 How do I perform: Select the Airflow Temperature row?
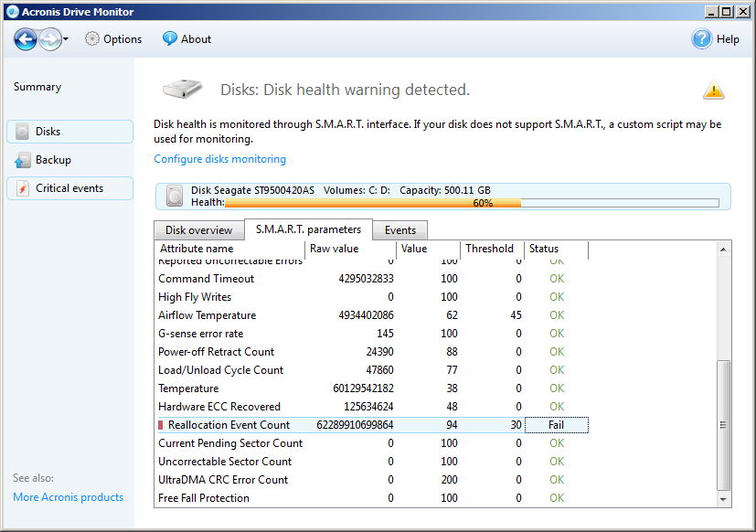[x=373, y=315]
